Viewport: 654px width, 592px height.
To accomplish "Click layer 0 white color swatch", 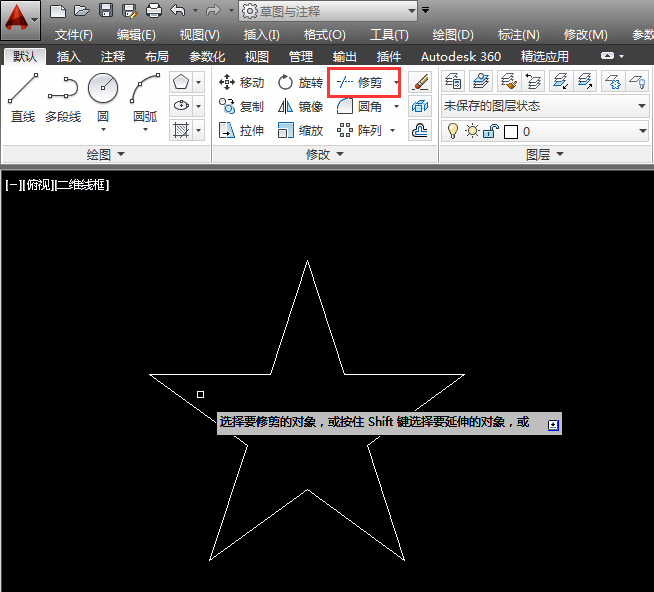I will click(x=511, y=132).
